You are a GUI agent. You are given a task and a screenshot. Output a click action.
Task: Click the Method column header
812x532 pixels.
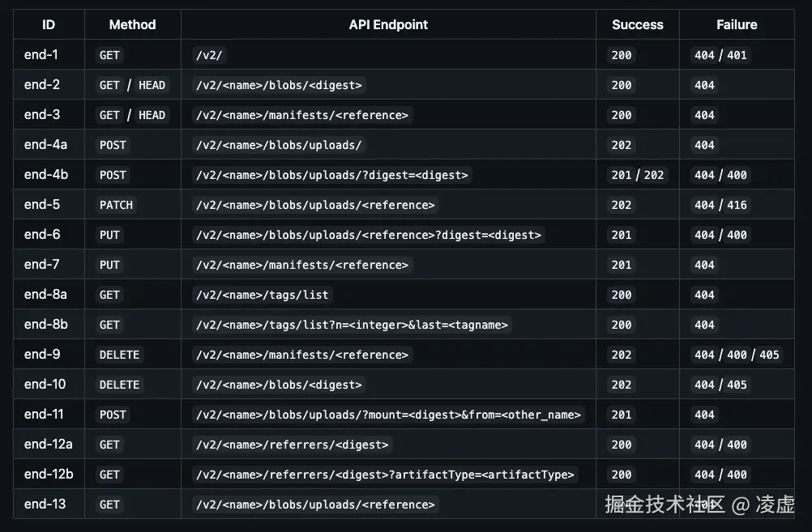pyautogui.click(x=132, y=24)
